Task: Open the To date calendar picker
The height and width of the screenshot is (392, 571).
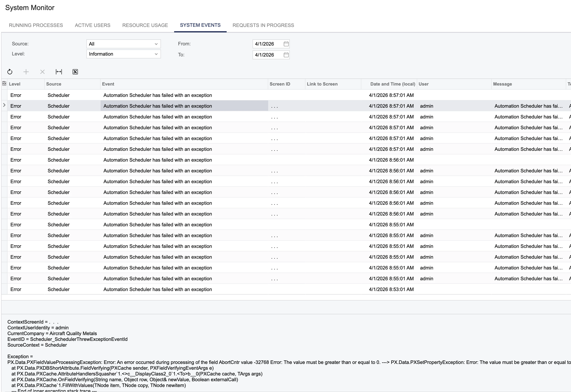Action: coord(286,55)
